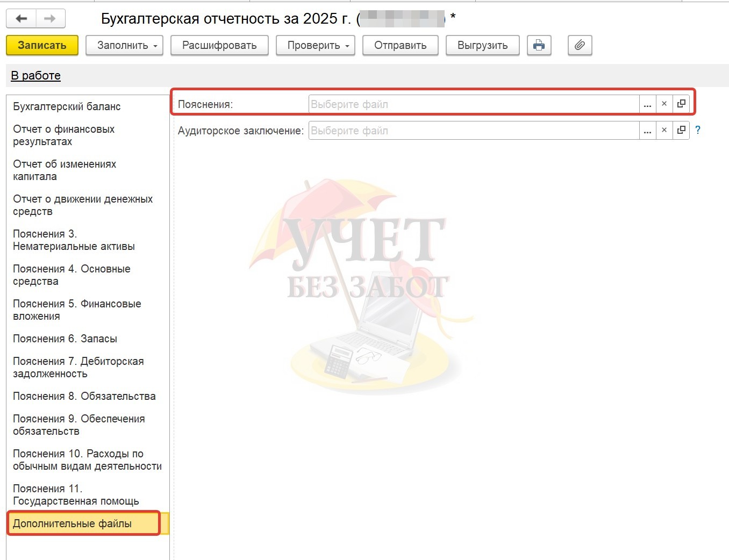Clear the Аудиторское заключение file field
Screen dimensions: 729x560
tap(664, 131)
